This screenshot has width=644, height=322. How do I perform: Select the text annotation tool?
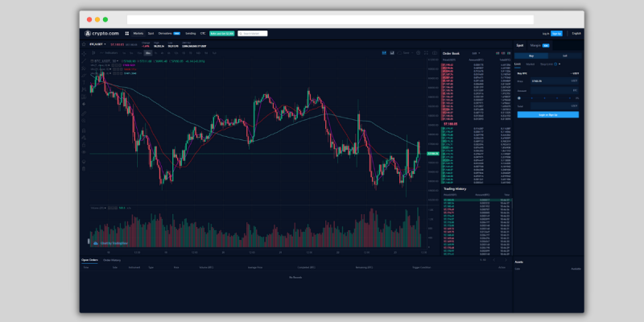coord(84,83)
